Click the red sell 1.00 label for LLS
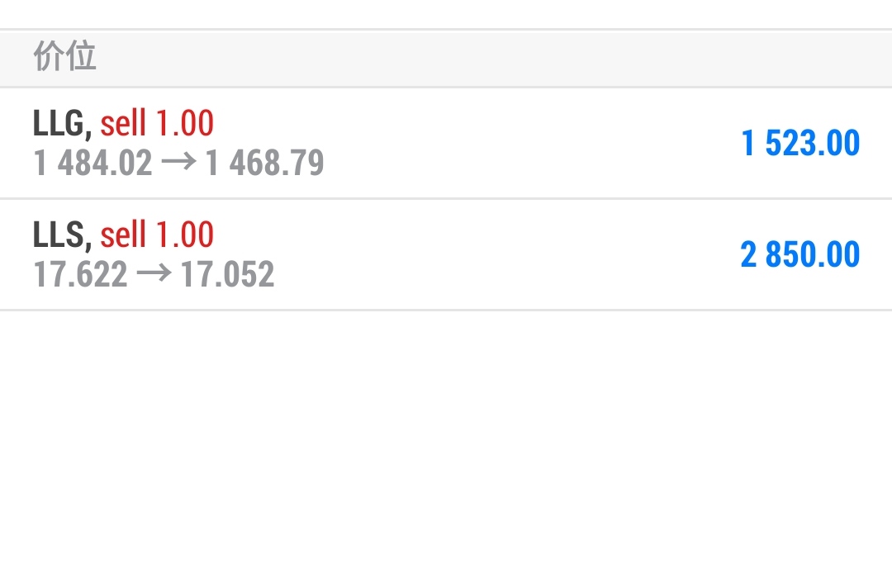The height and width of the screenshot is (588, 892). pos(157,235)
